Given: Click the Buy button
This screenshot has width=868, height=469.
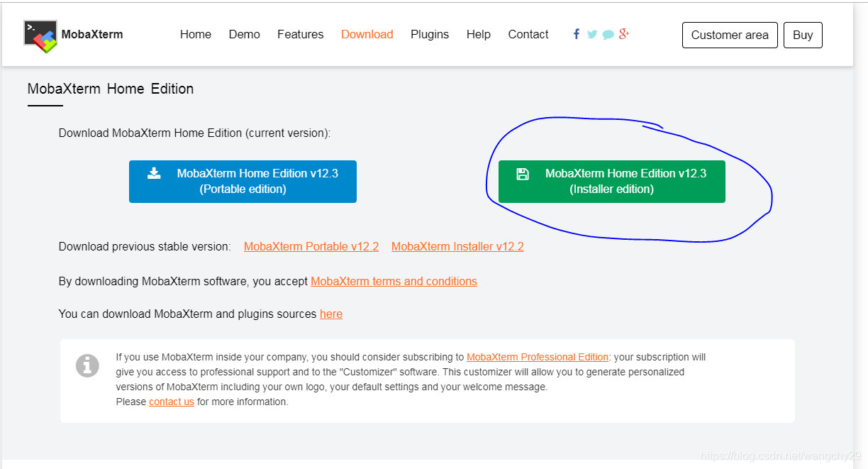Looking at the screenshot, I should tap(803, 35).
